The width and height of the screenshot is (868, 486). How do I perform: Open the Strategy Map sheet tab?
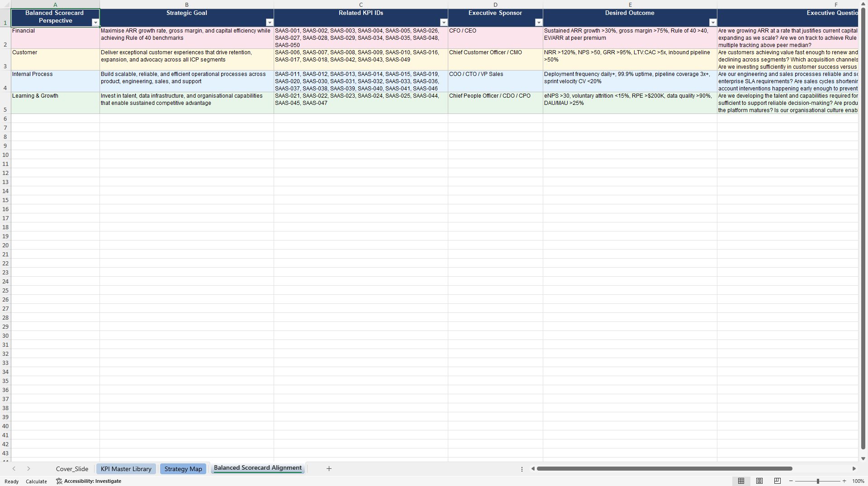click(x=183, y=469)
